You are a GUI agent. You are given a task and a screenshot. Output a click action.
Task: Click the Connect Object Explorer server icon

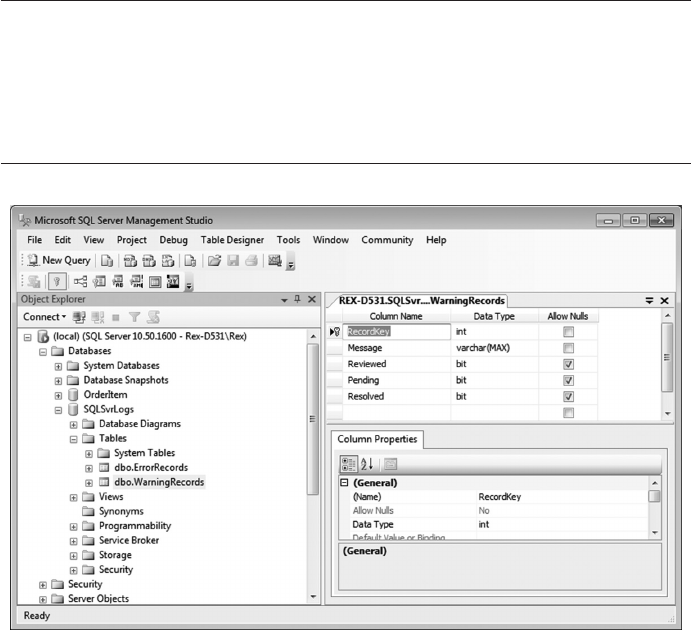pyautogui.click(x=79, y=317)
